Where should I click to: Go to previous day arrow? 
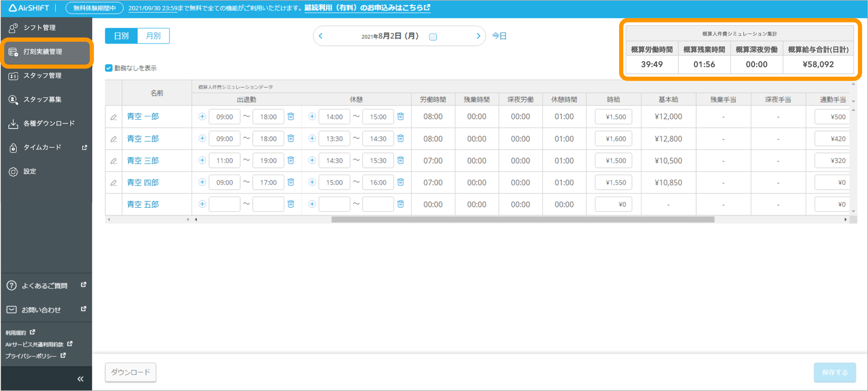321,36
